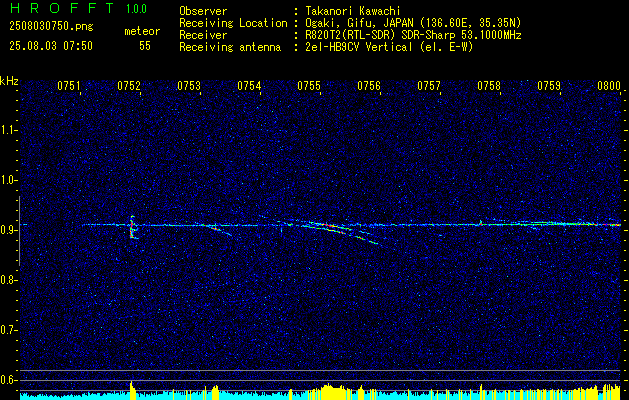Click the 0752 time marker
This screenshot has width=629, height=400.
129,86
